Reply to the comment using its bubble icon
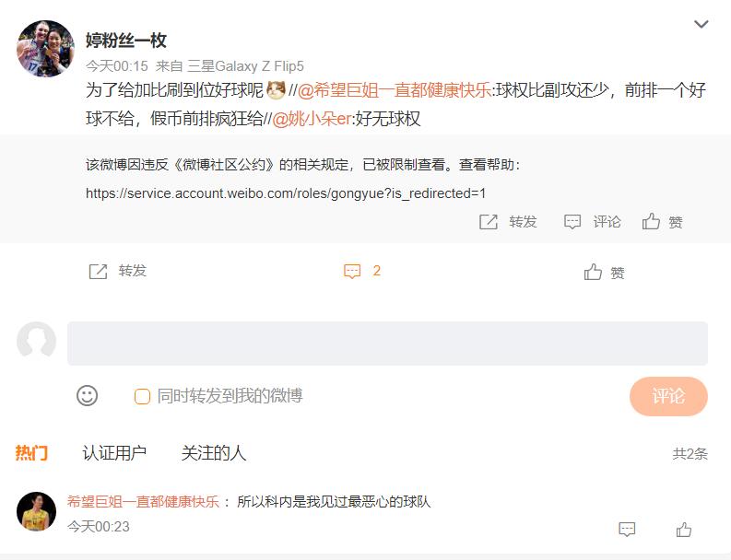Screen dimensions: 731x560 627,530
